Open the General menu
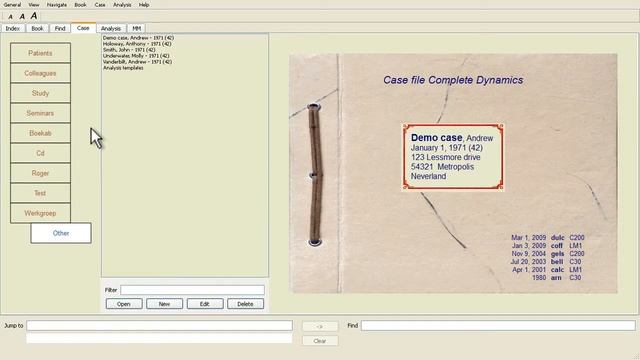This screenshot has width=640, height=360. point(12,5)
